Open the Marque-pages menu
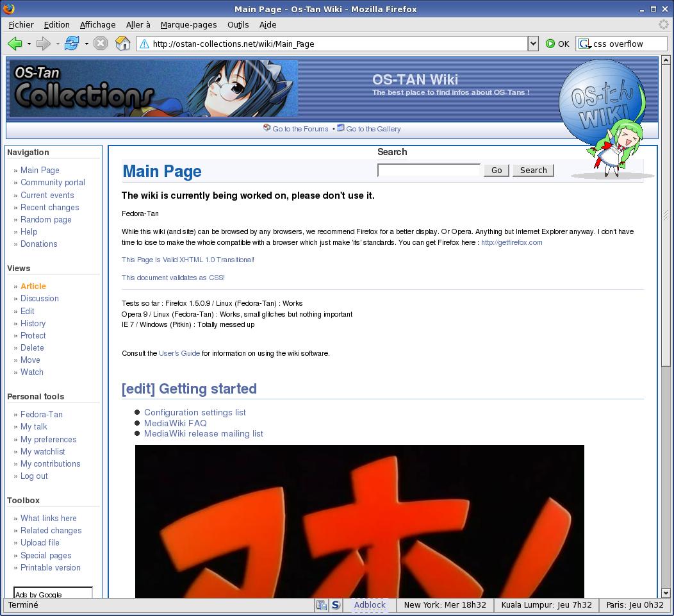 point(189,25)
